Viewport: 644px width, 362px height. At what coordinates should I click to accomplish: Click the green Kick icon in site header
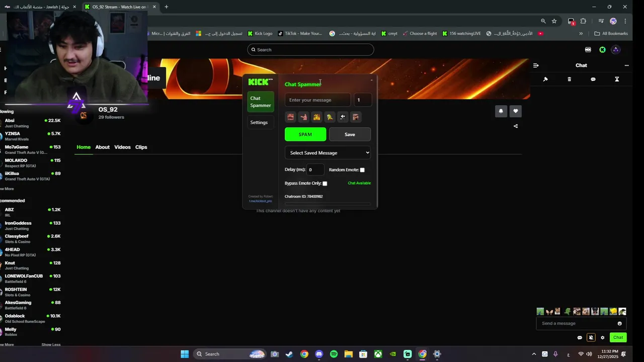coord(602,50)
